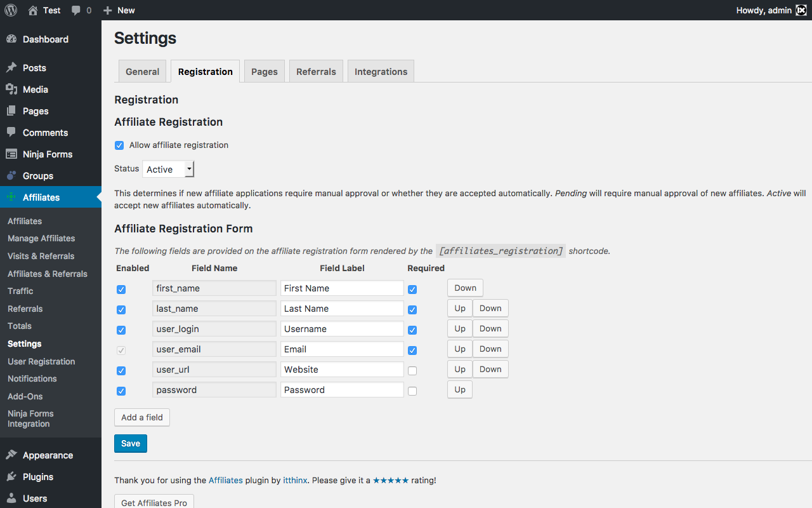Check Required for the Password field
This screenshot has width=812, height=508.
412,391
